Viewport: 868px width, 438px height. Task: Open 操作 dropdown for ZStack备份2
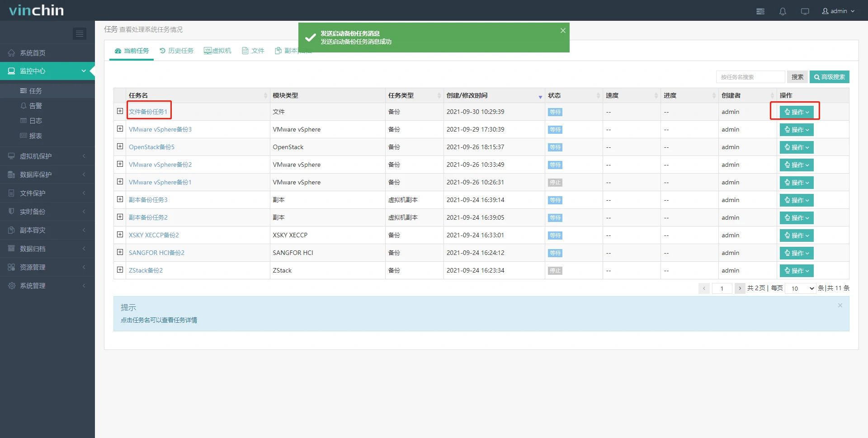796,271
